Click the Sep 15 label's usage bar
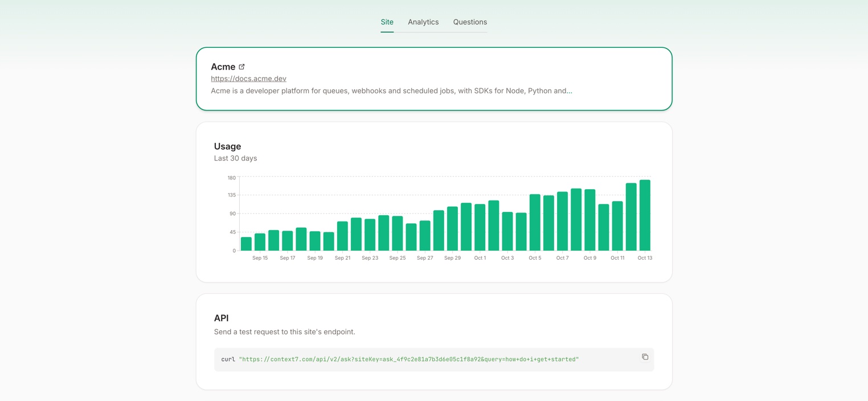Viewport: 868px width, 401px height. click(x=260, y=242)
